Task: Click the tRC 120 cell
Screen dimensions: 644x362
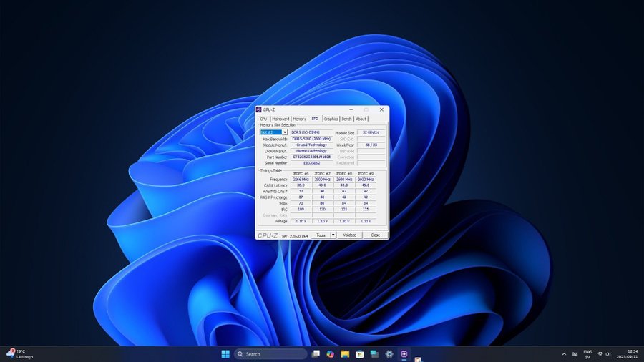Action: tap(323, 210)
